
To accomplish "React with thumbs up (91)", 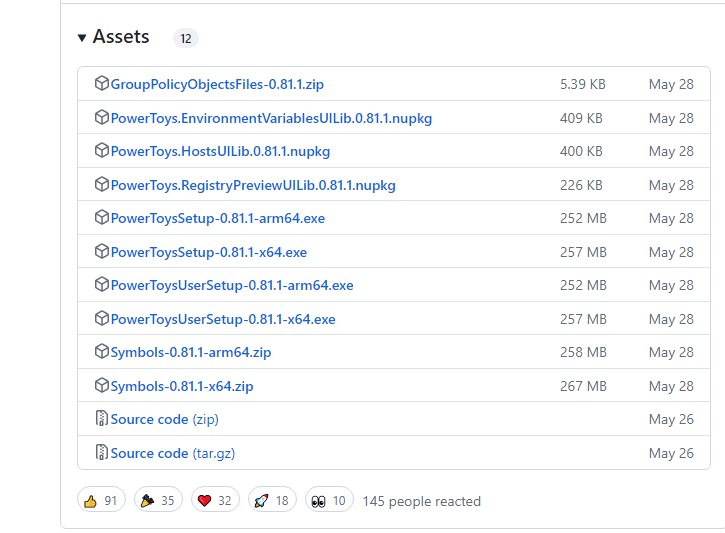I will pyautogui.click(x=101, y=500).
